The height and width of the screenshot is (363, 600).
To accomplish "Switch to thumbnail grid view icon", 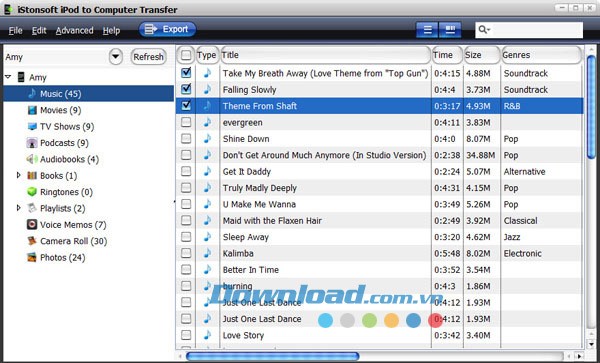I will coord(450,30).
